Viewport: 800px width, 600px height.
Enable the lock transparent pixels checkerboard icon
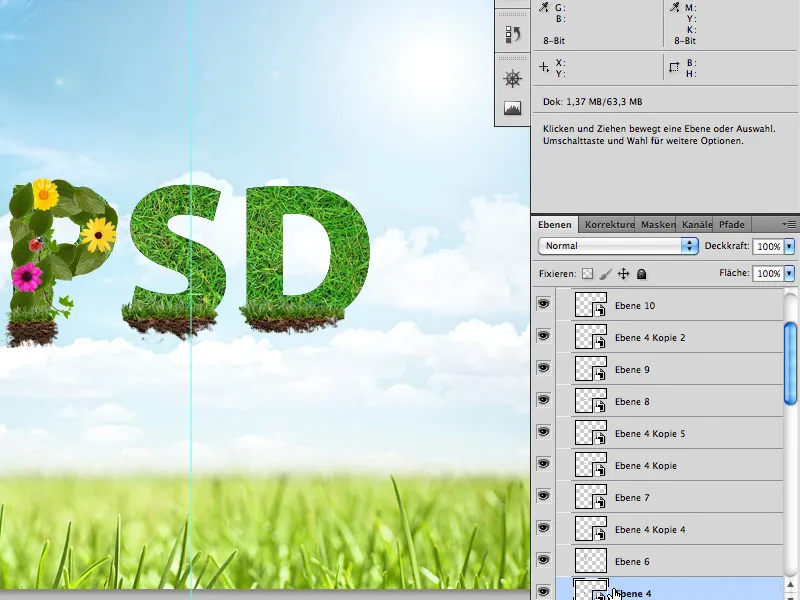(x=586, y=273)
